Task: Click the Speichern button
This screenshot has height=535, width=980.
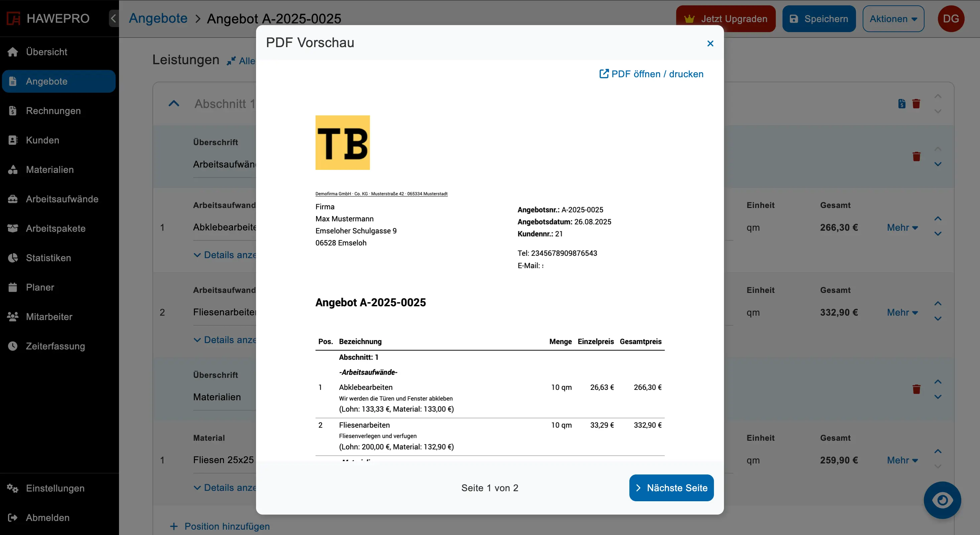Action: pyautogui.click(x=819, y=19)
